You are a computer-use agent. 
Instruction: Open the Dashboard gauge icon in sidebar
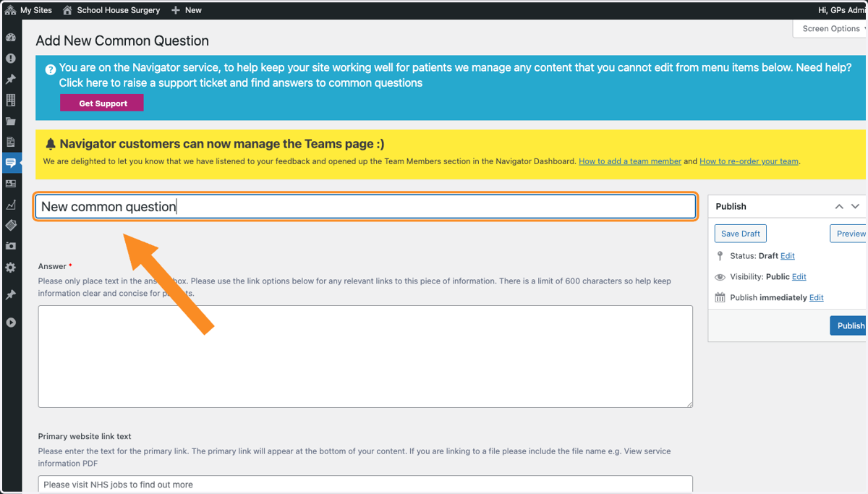pyautogui.click(x=11, y=38)
